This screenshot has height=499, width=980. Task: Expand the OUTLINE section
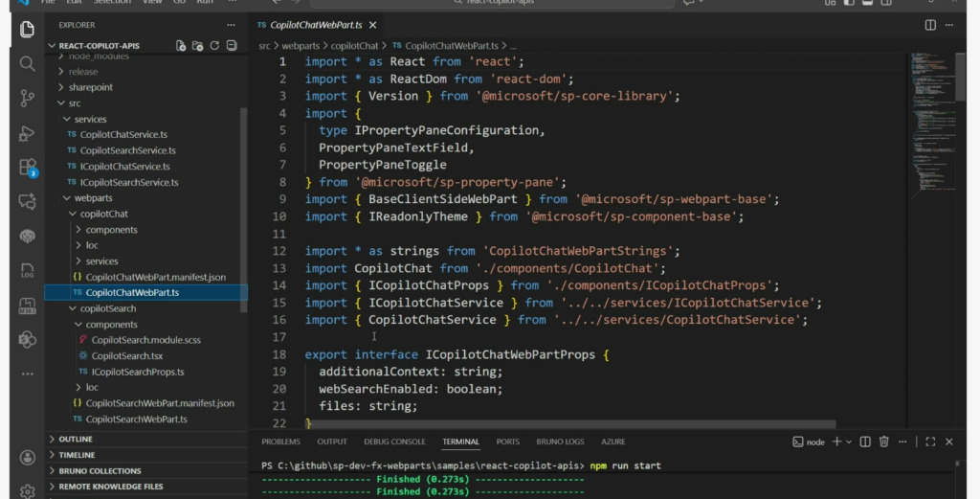pyautogui.click(x=77, y=440)
